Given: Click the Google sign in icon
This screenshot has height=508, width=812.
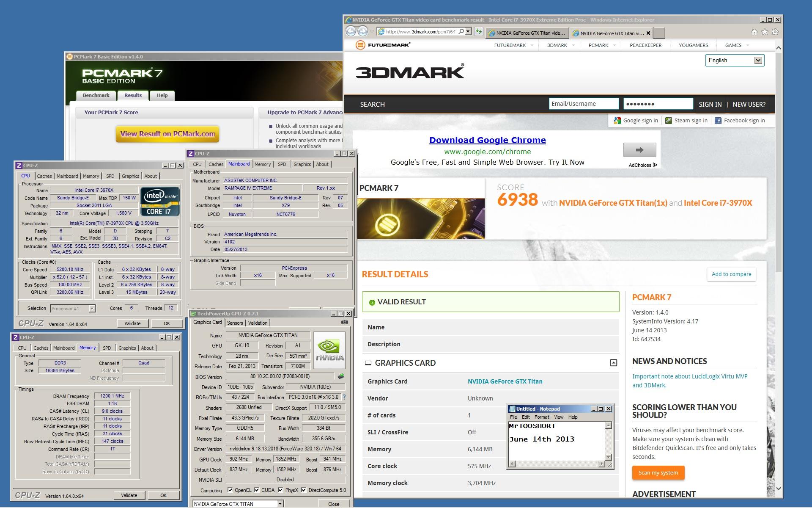Looking at the screenshot, I should coord(617,121).
